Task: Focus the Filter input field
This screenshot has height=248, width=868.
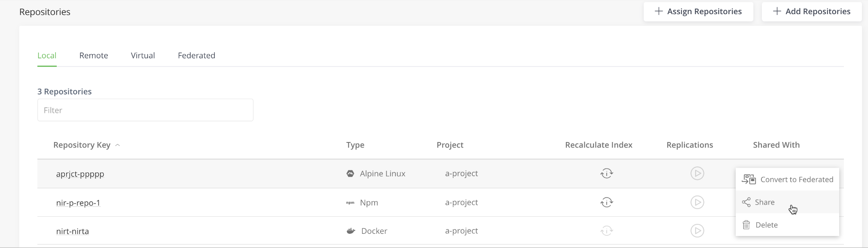Action: pyautogui.click(x=145, y=110)
